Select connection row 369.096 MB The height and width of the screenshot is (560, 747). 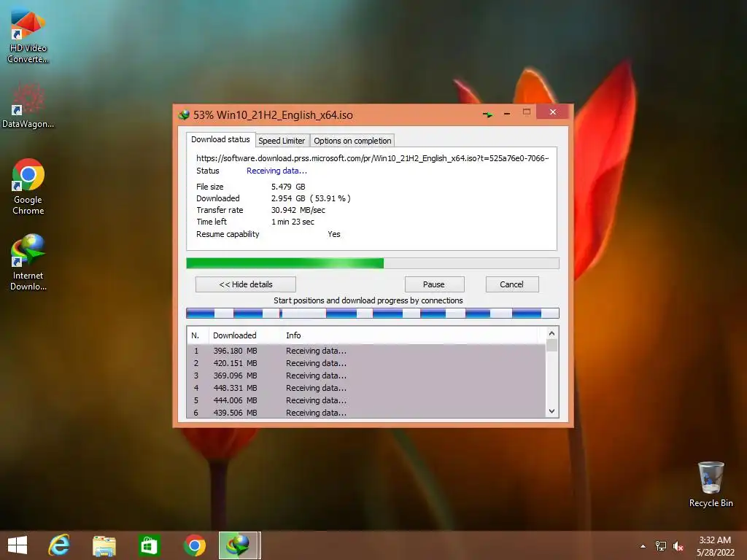[366, 376]
